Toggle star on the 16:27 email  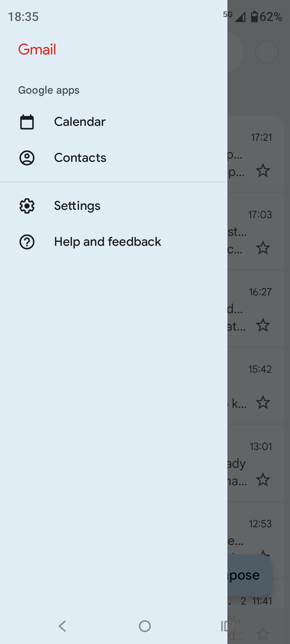point(263,325)
